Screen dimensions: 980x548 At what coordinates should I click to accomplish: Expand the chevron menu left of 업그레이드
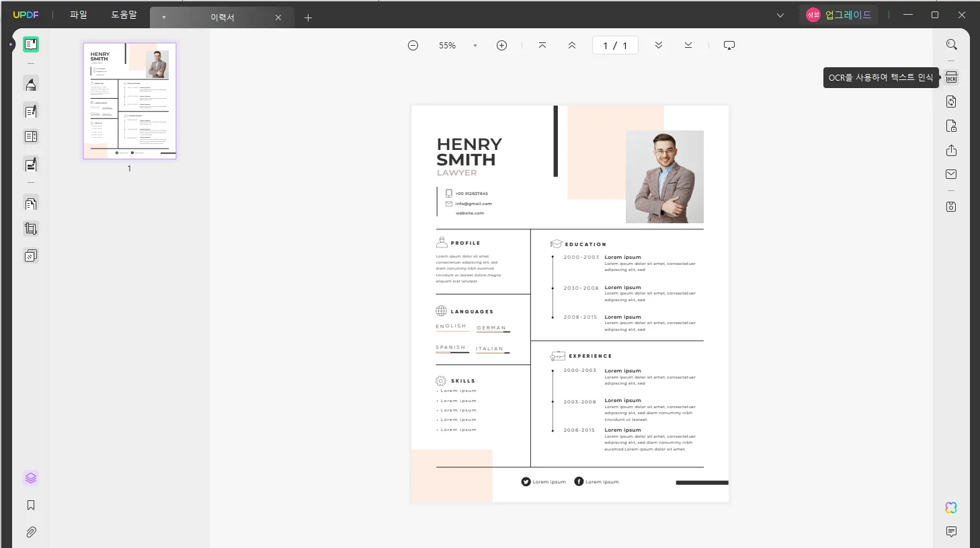pyautogui.click(x=780, y=15)
